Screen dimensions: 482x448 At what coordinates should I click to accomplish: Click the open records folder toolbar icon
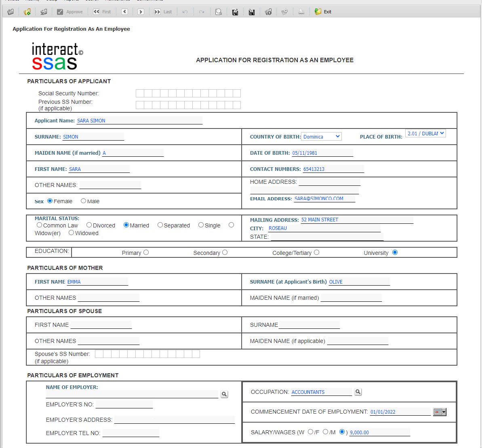(x=11, y=12)
